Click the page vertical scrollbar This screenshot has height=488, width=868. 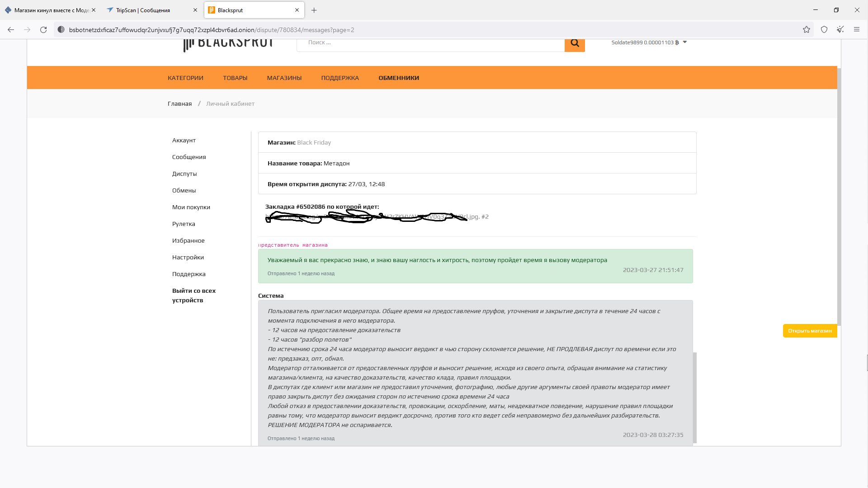coord(839,197)
